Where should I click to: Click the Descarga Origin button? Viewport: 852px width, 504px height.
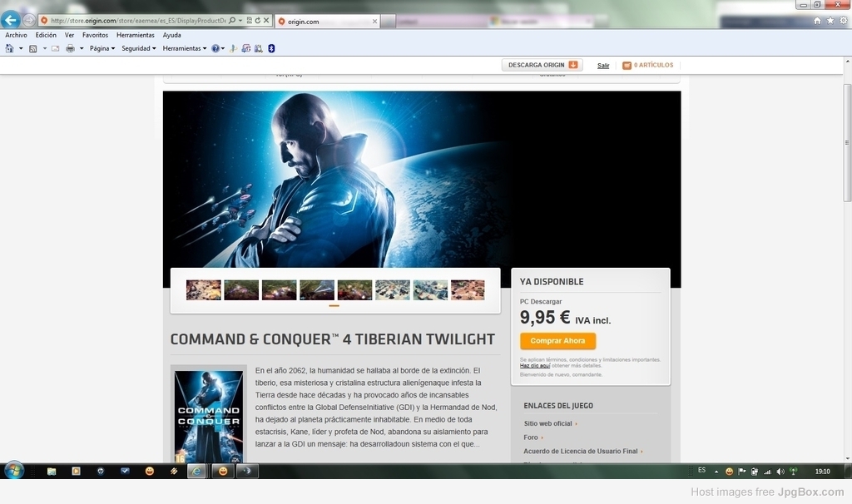[x=542, y=65]
